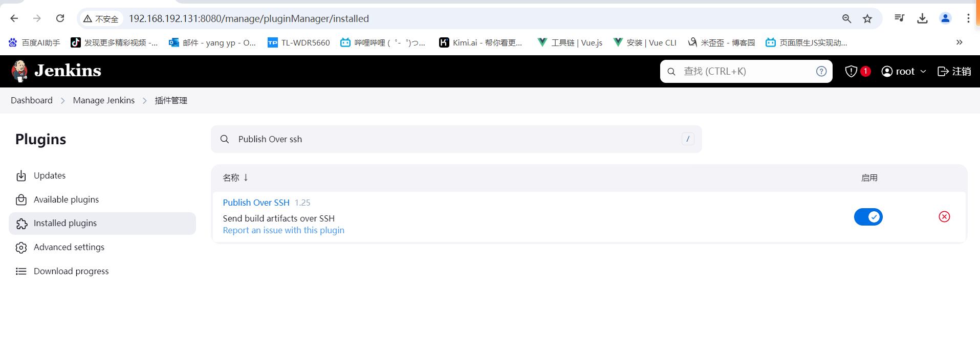Click the address bar URL
This screenshot has height=356, width=980.
pyautogui.click(x=249, y=19)
